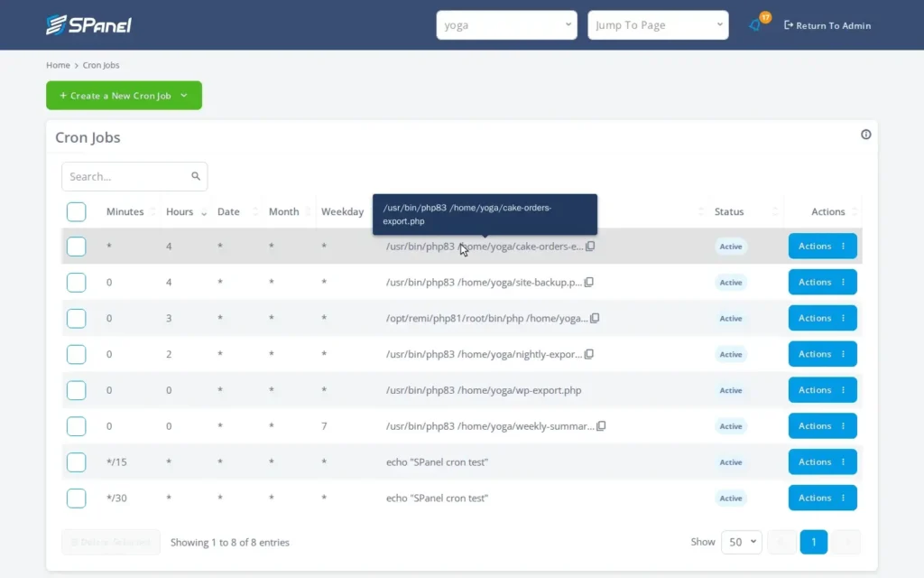The height and width of the screenshot is (578, 924).
Task: Sort by the Hours column
Action: pos(180,211)
